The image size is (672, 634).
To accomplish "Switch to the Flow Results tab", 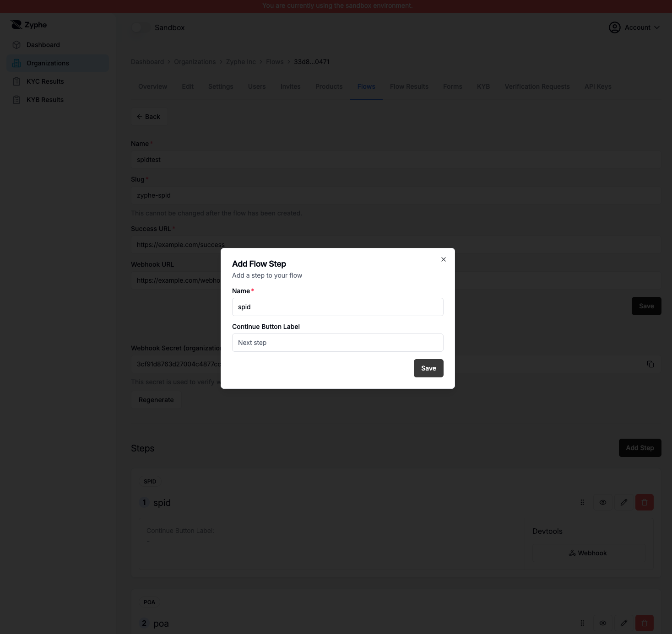I will point(409,86).
